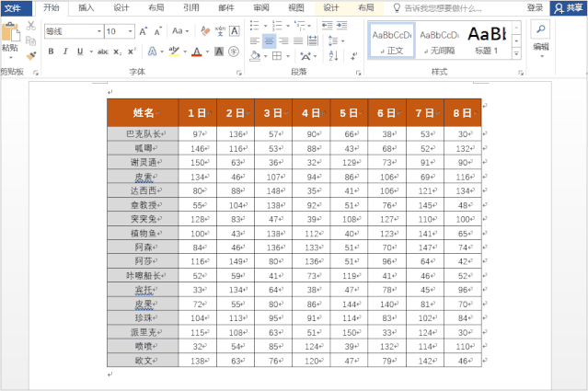
Task: Open borders dropdown arrow
Action: [x=288, y=56]
